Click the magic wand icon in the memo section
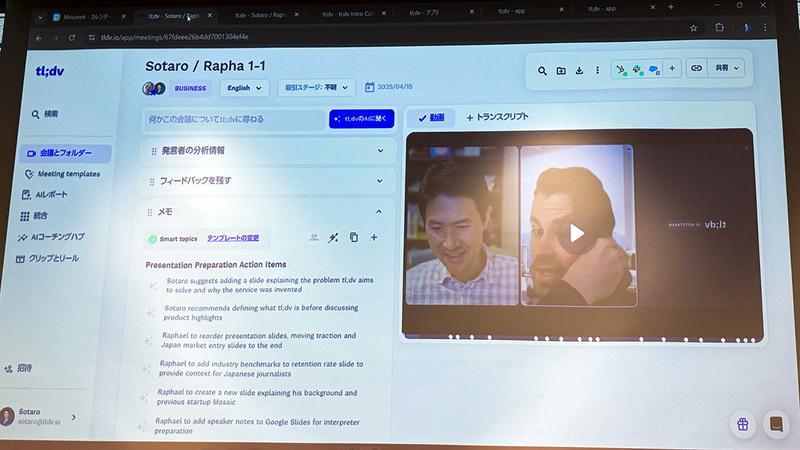This screenshot has height=450, width=800. pyautogui.click(x=333, y=238)
